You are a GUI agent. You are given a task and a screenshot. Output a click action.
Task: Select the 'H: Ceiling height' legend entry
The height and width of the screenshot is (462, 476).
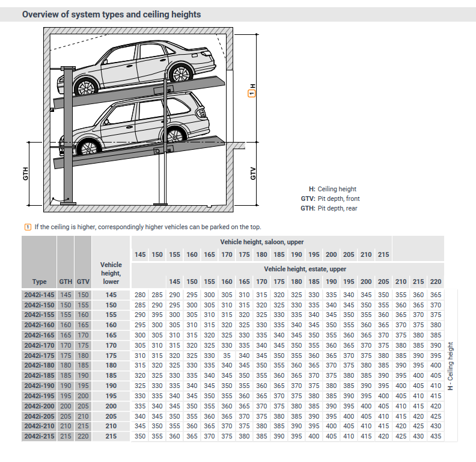point(334,189)
